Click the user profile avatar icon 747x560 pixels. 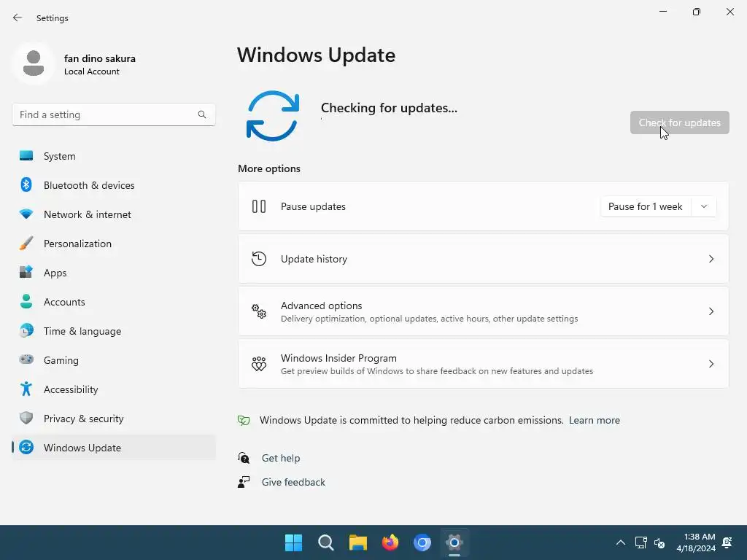(34, 63)
